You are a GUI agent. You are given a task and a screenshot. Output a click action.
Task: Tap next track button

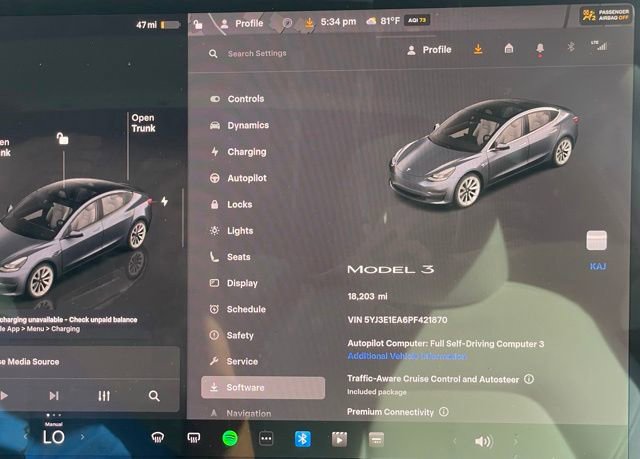[x=54, y=395]
